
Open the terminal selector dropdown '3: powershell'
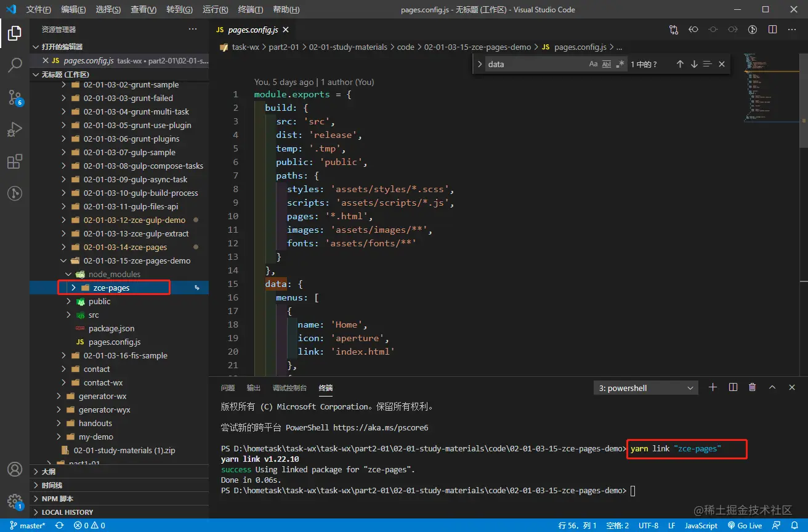(x=646, y=388)
